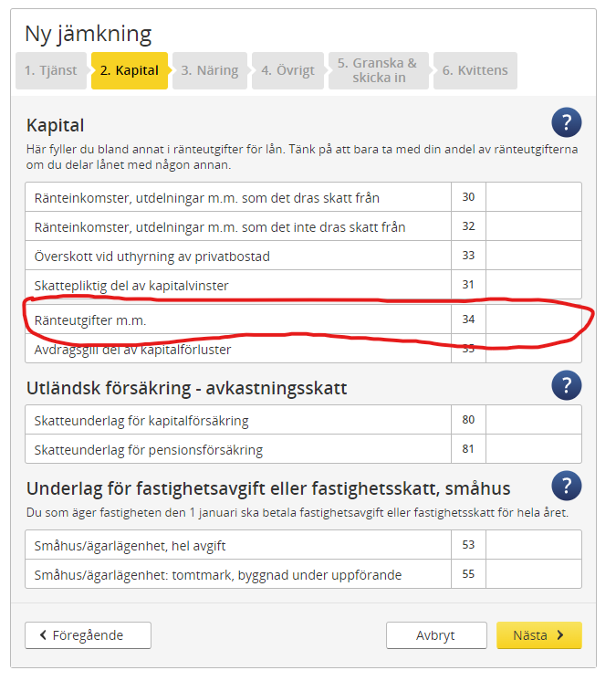Open the 4. Övrigt step
The height and width of the screenshot is (681, 616).
pos(287,70)
